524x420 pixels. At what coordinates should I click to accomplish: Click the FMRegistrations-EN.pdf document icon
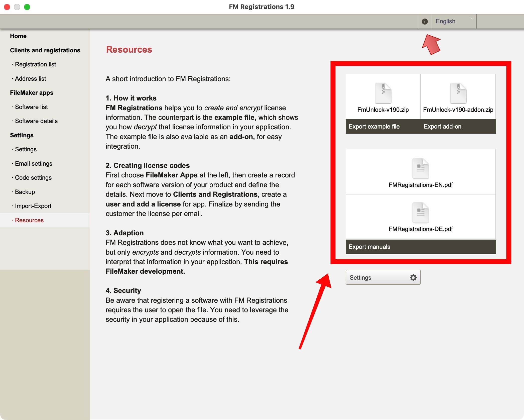(421, 168)
